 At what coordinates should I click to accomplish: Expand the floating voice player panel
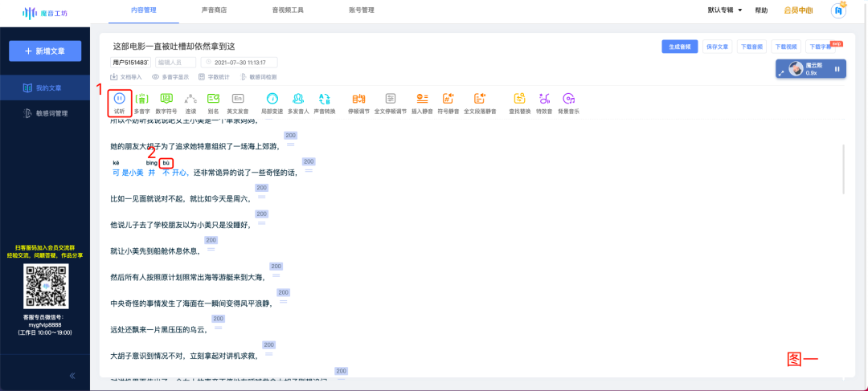point(783,73)
